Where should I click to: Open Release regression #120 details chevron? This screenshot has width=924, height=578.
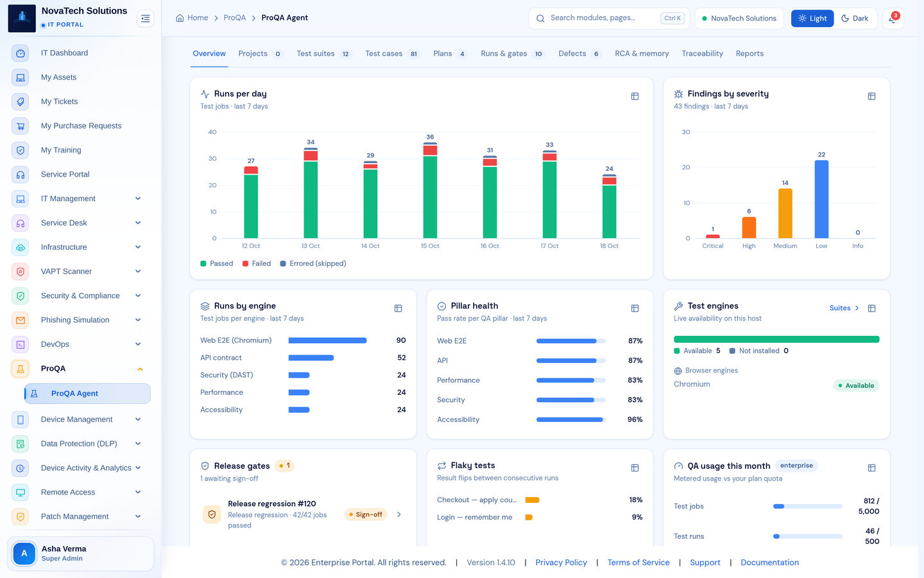point(399,514)
